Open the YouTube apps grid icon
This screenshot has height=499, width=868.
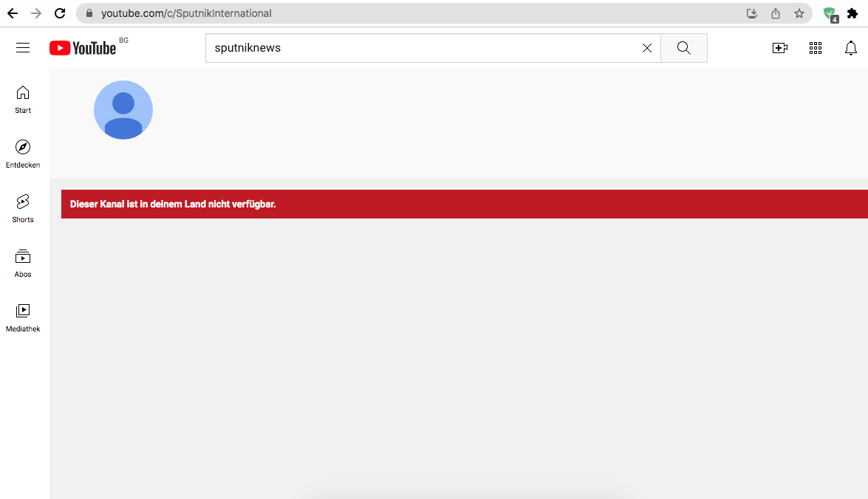point(816,48)
